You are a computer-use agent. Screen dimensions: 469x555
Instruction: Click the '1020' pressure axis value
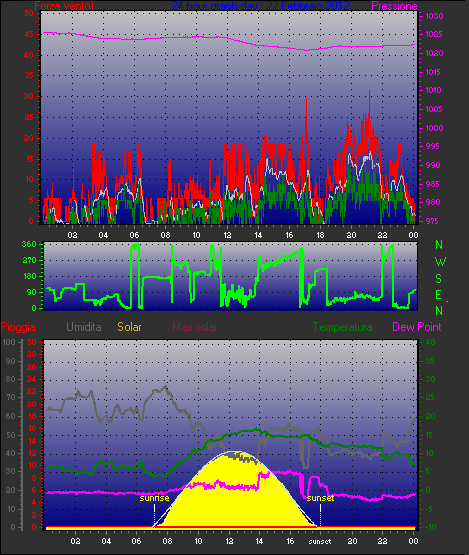434,53
